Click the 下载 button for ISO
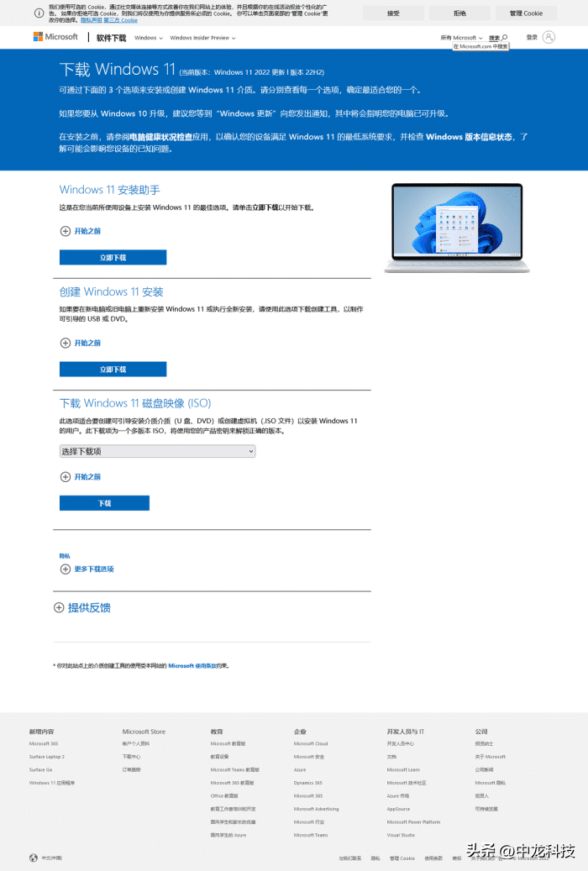Image resolution: width=588 pixels, height=871 pixels. tap(104, 503)
